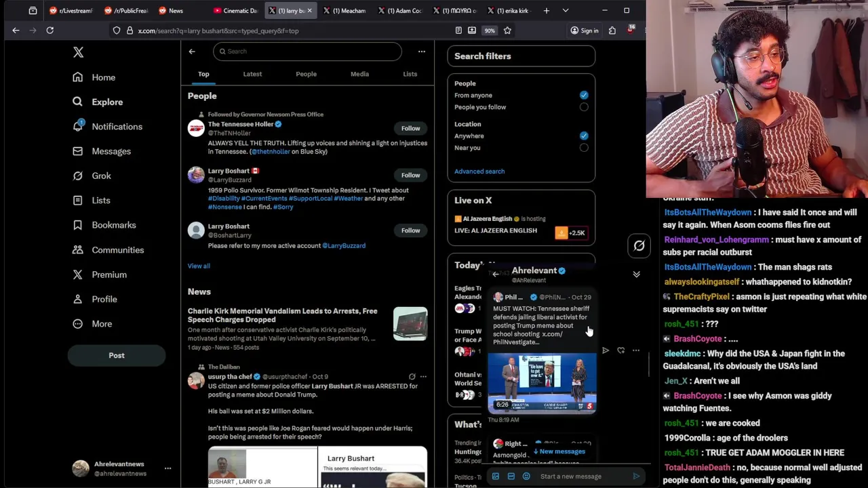React to the message with the heart icon
Screen dimensions: 868x488
tap(620, 350)
